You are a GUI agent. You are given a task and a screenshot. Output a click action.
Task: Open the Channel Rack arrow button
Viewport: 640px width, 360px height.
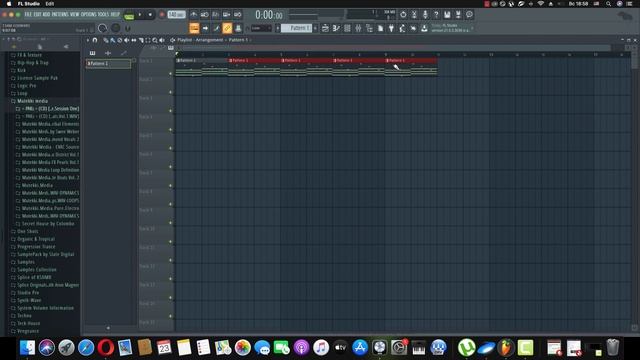tap(205, 28)
